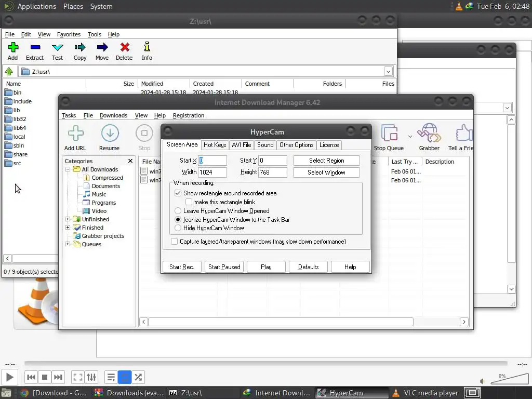Viewport: 532px width, 399px height.
Task: Open Stop Queue dropdown arrow
Action: pos(410,137)
